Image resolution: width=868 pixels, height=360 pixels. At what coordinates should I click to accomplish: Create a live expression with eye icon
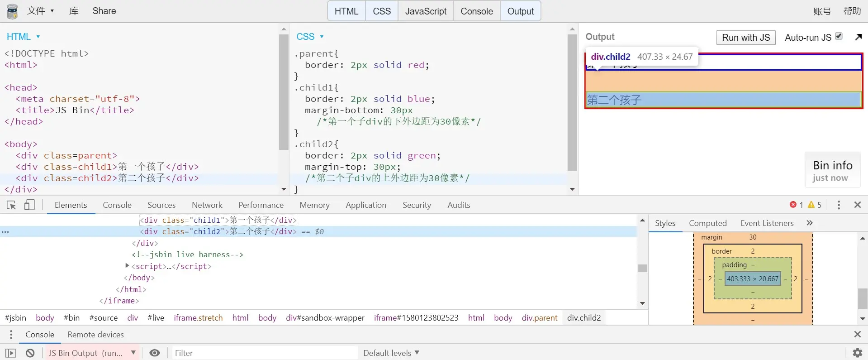(x=155, y=353)
